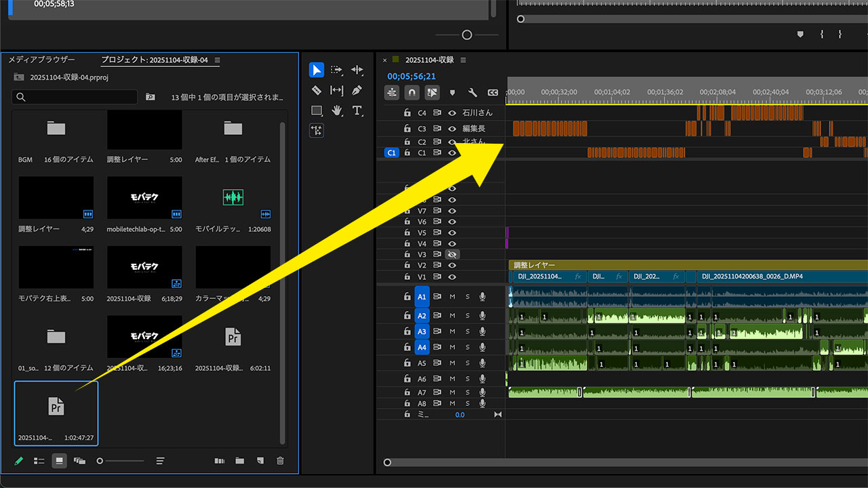Image resolution: width=868 pixels, height=488 pixels.
Task: Switch Project panel to list view
Action: coord(39,461)
